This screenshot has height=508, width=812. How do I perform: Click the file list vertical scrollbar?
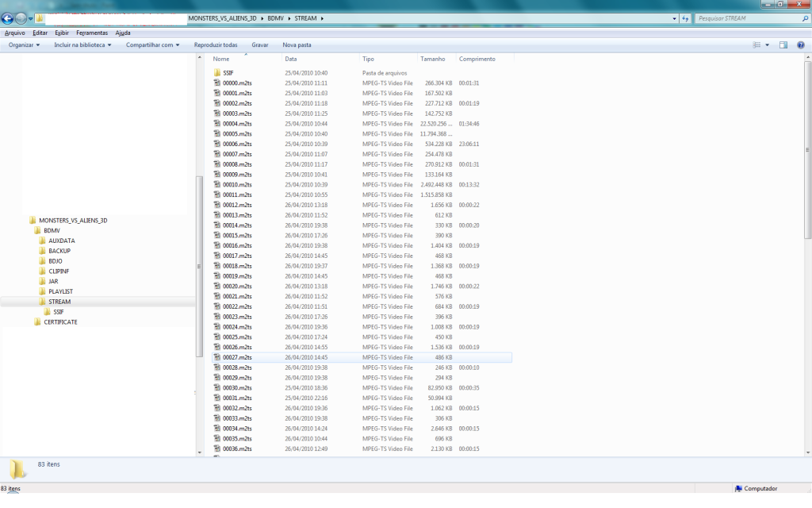point(807,150)
